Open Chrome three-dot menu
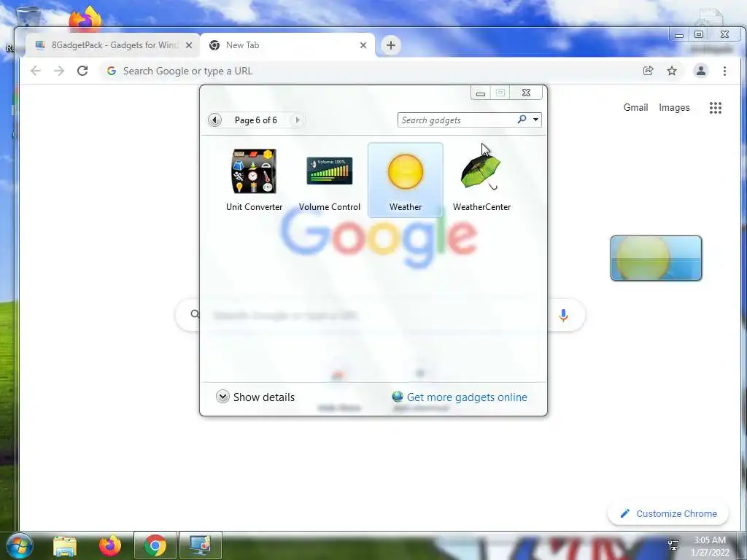 pos(724,71)
